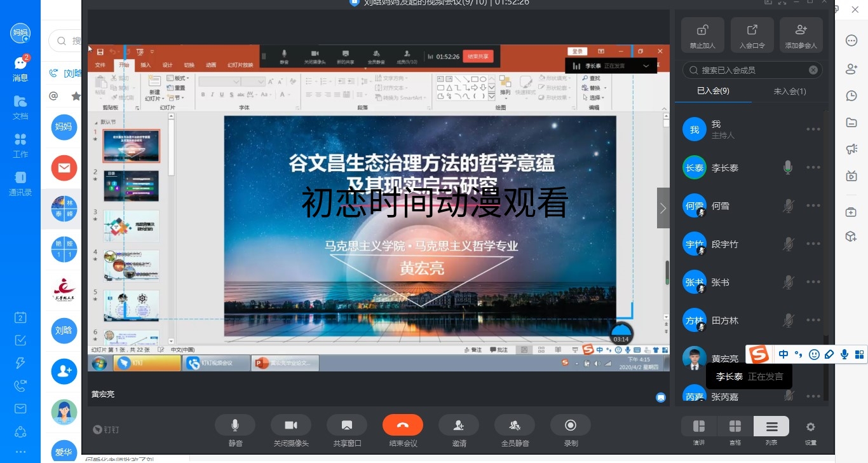Click the 03:14 blue timer circle
The height and width of the screenshot is (463, 868).
pyautogui.click(x=621, y=334)
